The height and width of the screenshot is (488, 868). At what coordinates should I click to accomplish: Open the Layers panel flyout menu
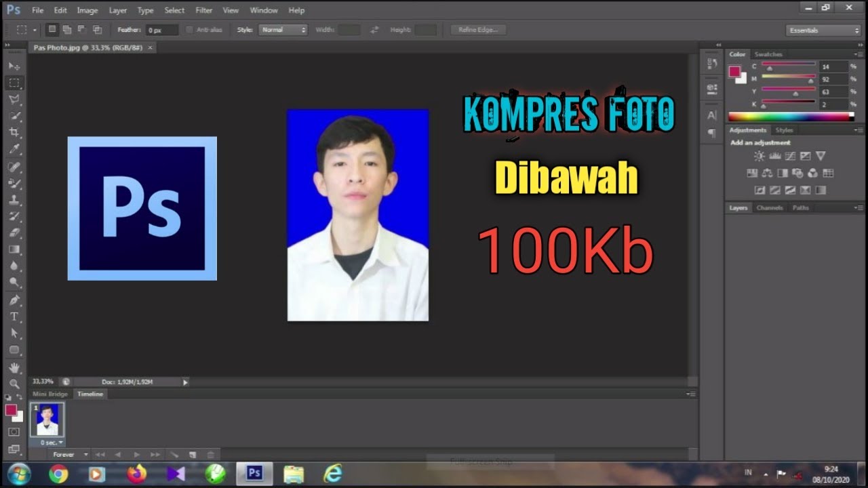[x=858, y=208]
